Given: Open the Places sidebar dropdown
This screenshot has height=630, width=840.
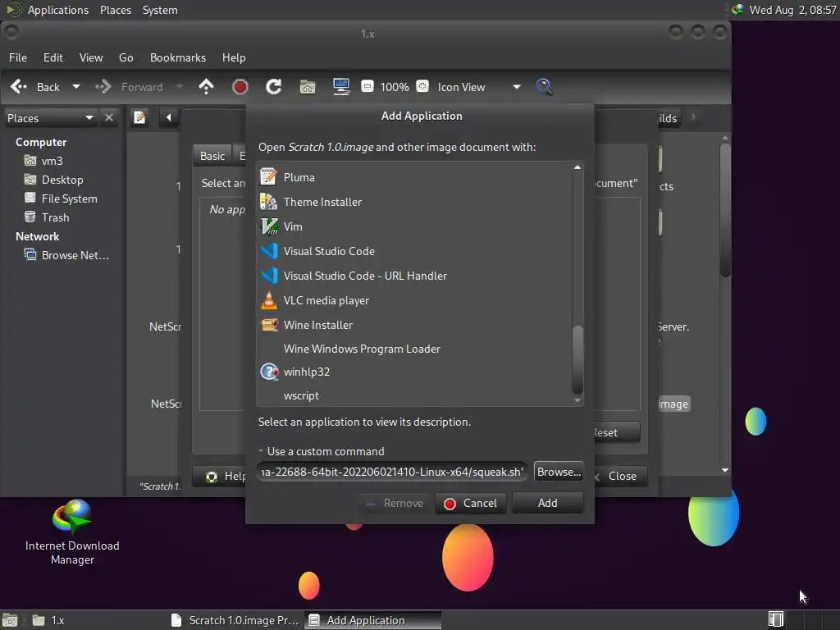Looking at the screenshot, I should pos(50,118).
